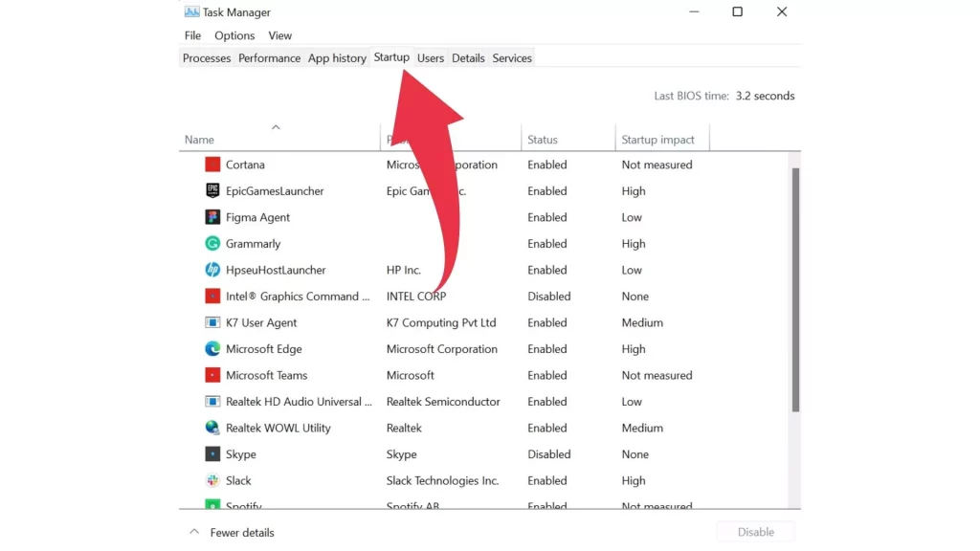Image resolution: width=980 pixels, height=551 pixels.
Task: Select the Microsoft Edge icon
Action: pyautogui.click(x=212, y=348)
